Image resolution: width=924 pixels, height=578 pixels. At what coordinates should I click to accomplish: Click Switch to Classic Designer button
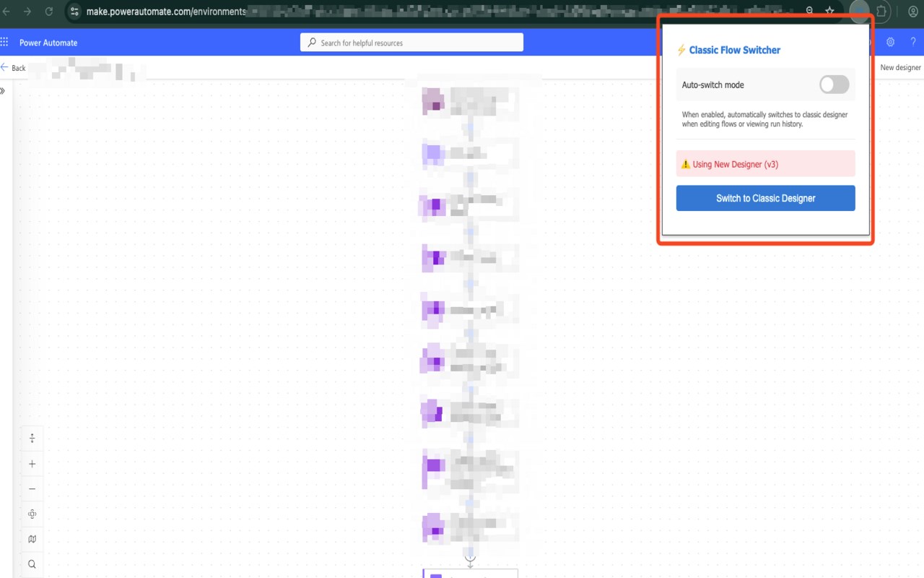coord(765,198)
